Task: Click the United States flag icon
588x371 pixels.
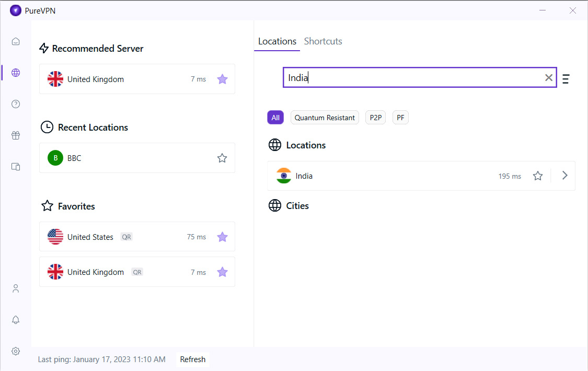Action: [55, 237]
